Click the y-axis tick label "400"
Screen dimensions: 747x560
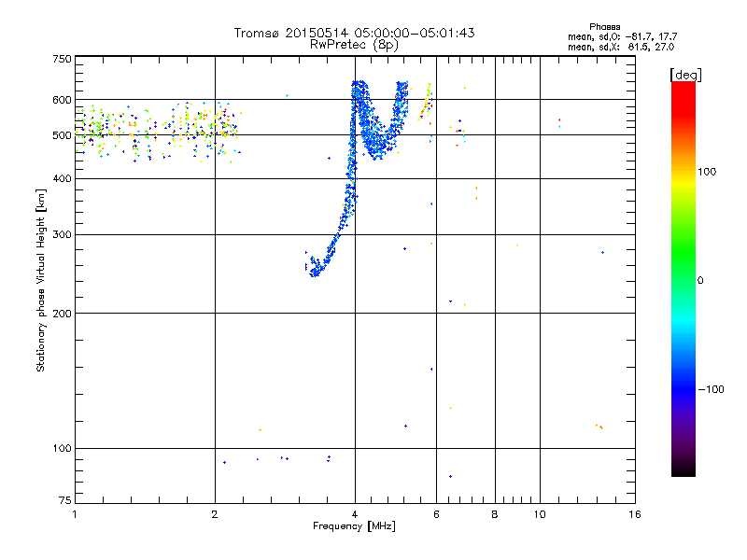click(x=62, y=178)
